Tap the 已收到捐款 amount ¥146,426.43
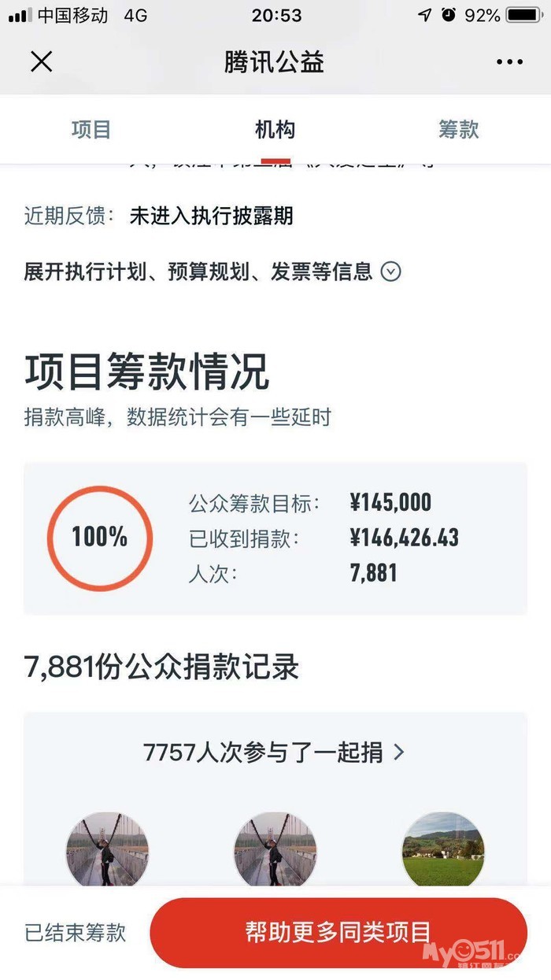 click(404, 538)
